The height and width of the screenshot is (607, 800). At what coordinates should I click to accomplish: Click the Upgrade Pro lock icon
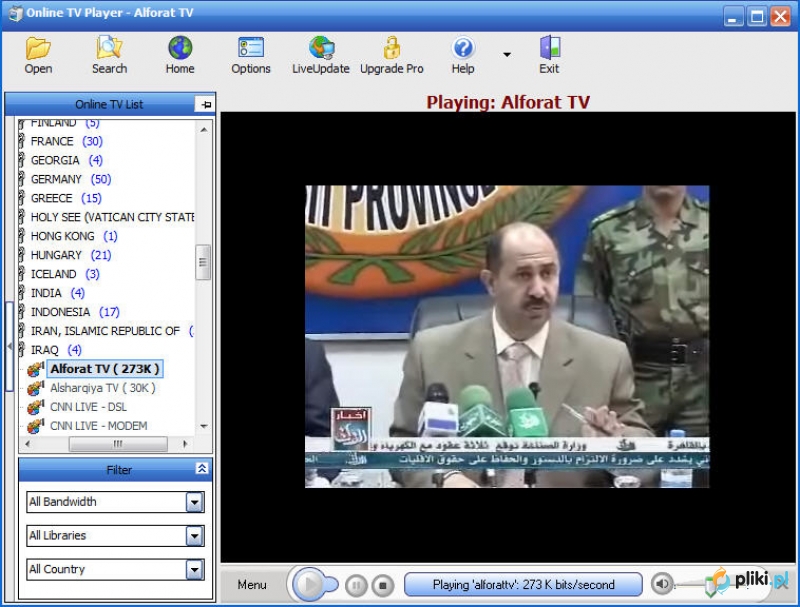click(x=391, y=55)
